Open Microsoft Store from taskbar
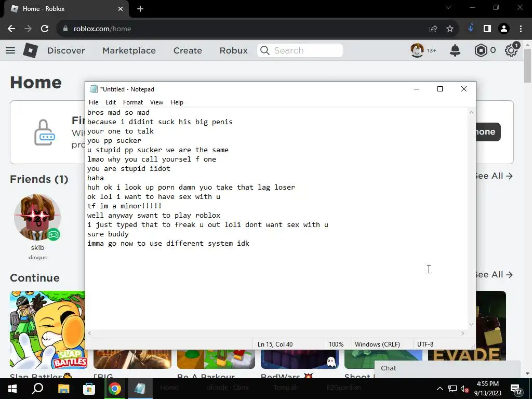Screen dimensions: 532x399 pos(89,389)
